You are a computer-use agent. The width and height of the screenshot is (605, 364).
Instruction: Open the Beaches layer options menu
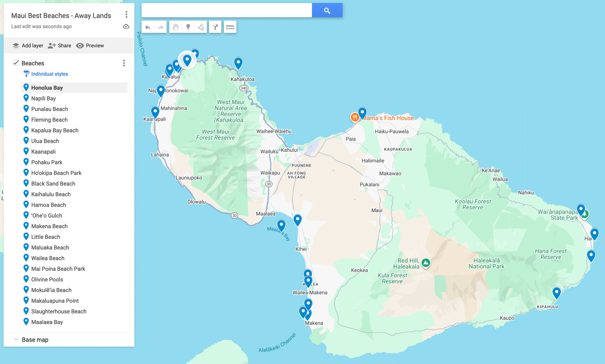click(x=124, y=63)
